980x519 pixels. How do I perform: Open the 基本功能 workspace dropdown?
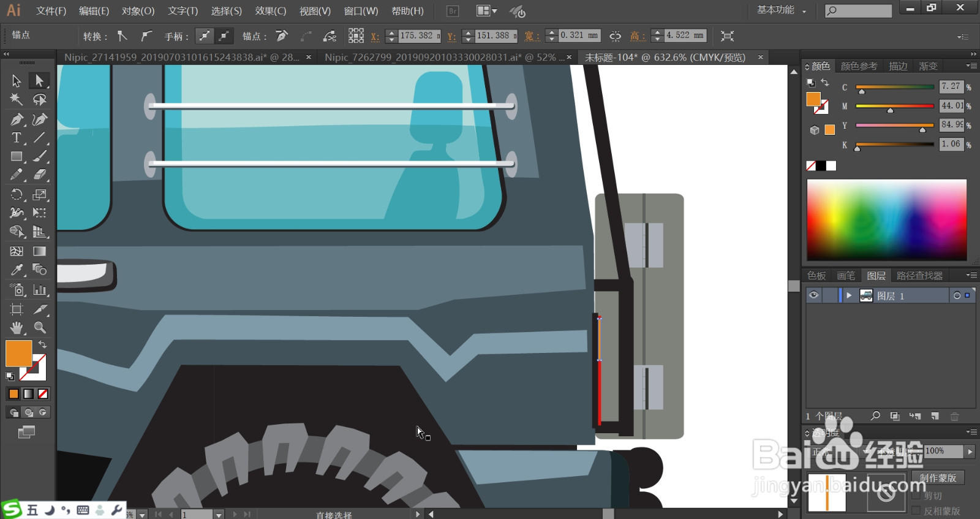click(782, 10)
